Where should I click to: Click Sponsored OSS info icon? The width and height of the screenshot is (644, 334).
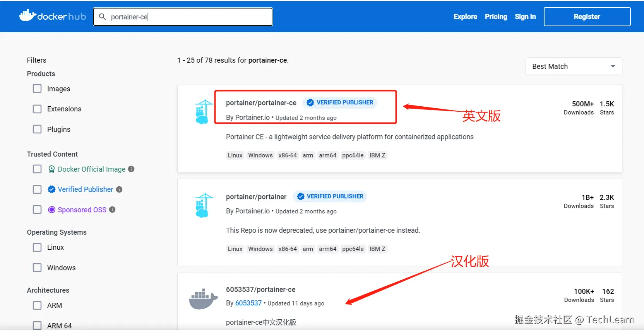tap(112, 210)
